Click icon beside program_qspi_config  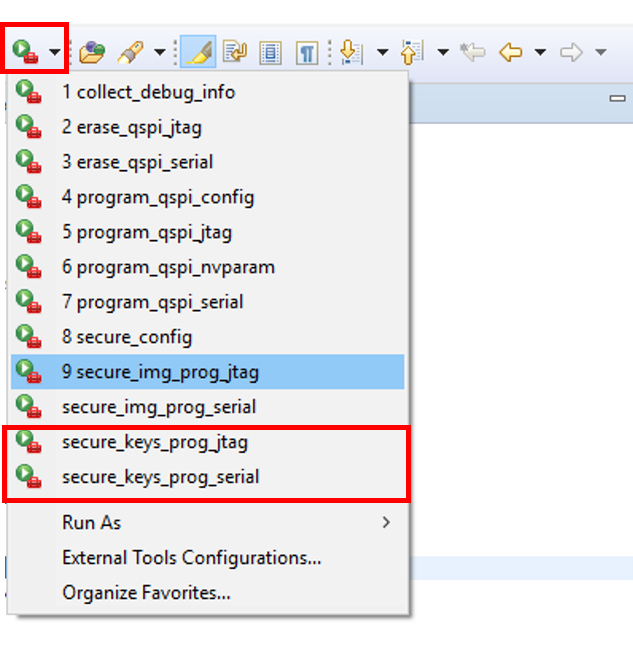tap(28, 196)
